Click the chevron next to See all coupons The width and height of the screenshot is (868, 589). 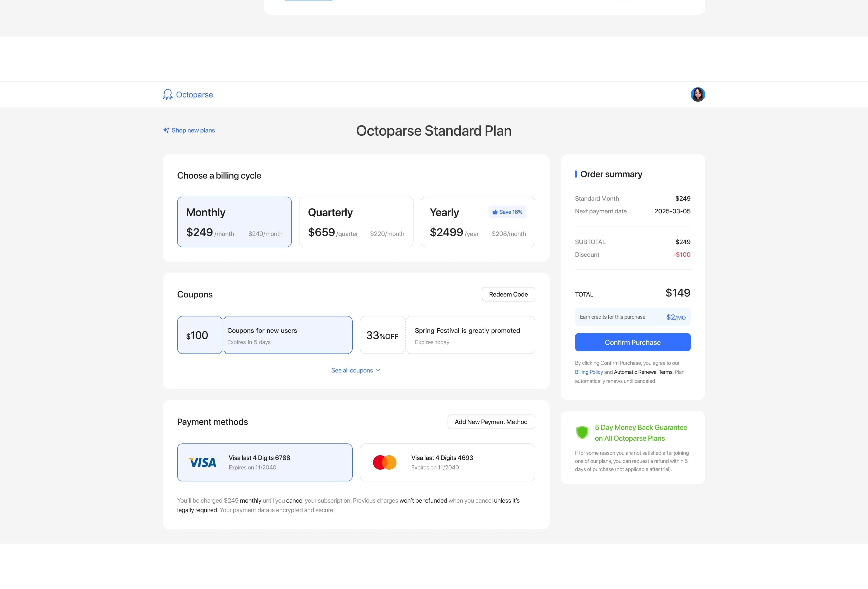(x=378, y=370)
